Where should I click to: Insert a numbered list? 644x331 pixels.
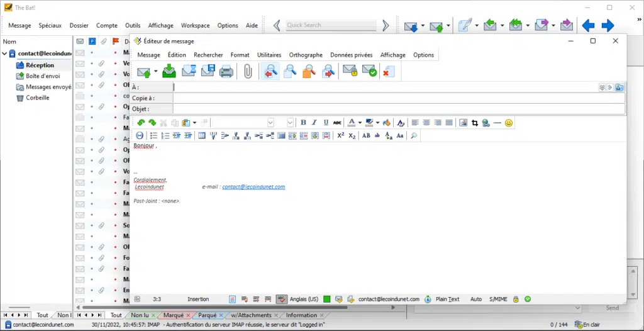[x=165, y=135]
